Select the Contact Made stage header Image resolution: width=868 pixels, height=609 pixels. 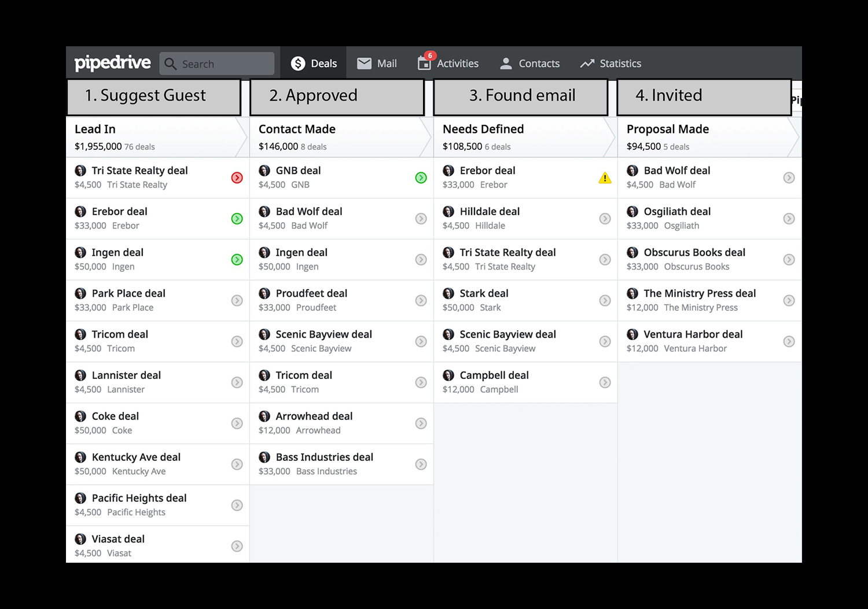point(341,137)
